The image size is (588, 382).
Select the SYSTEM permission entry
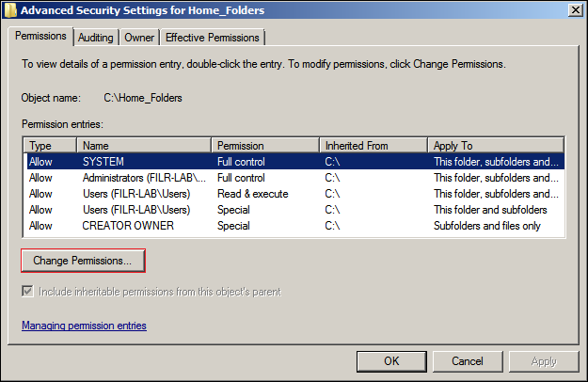point(103,162)
